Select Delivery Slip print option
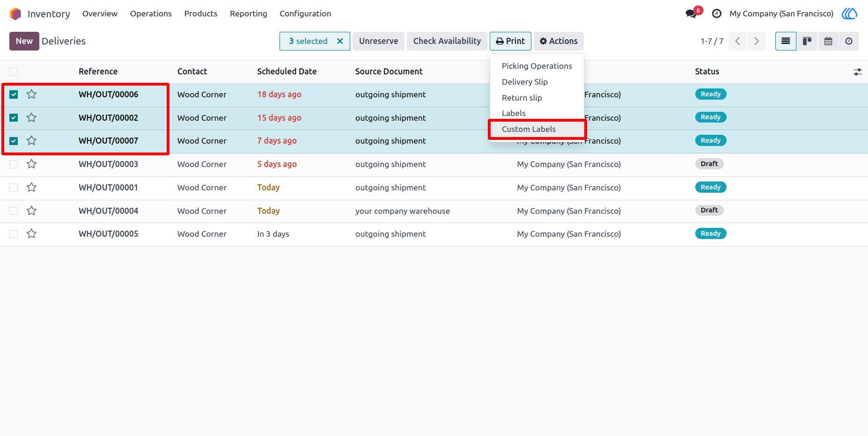Image resolution: width=868 pixels, height=436 pixels. (x=537, y=82)
